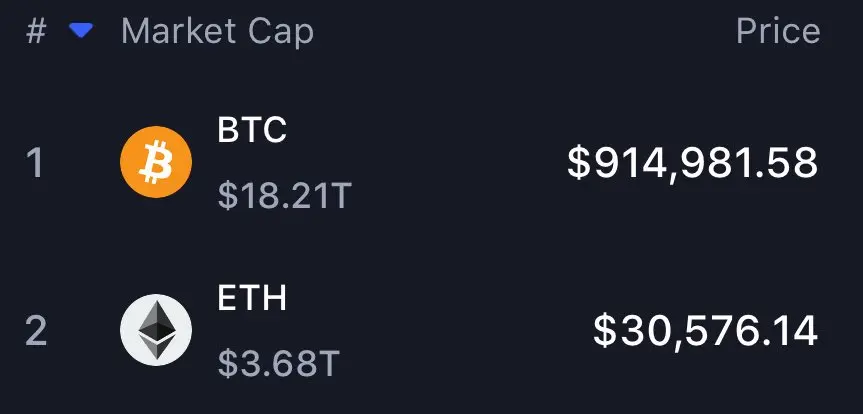
Task: Click Ethereum price $30,576.14
Action: [706, 332]
